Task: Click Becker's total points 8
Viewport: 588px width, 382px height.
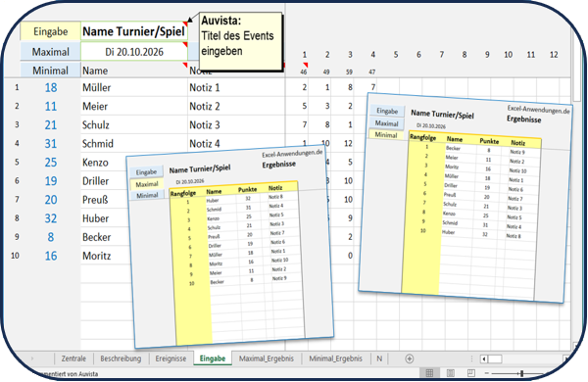Action: [x=51, y=237]
